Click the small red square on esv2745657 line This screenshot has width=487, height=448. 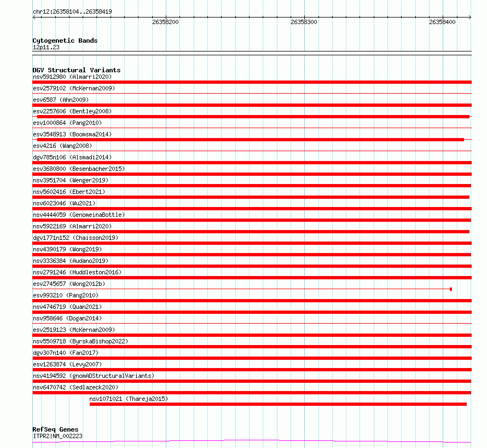(x=451, y=289)
